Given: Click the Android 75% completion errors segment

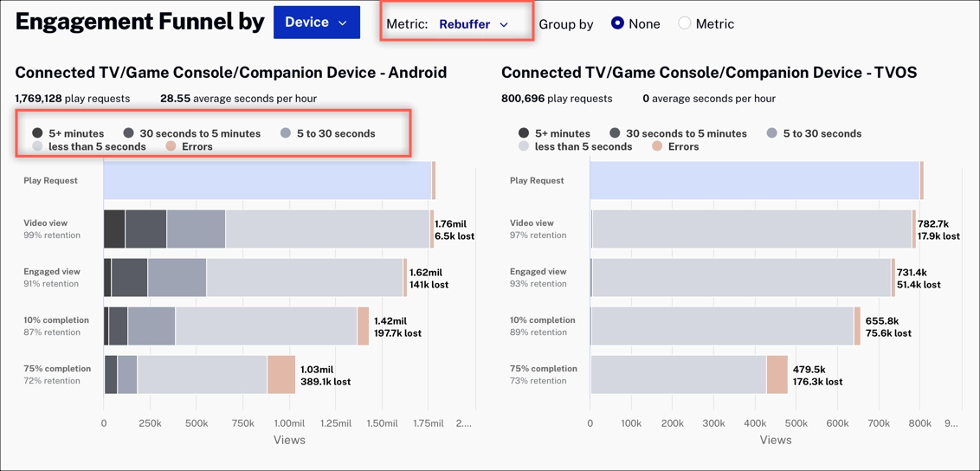Looking at the screenshot, I should tap(281, 375).
